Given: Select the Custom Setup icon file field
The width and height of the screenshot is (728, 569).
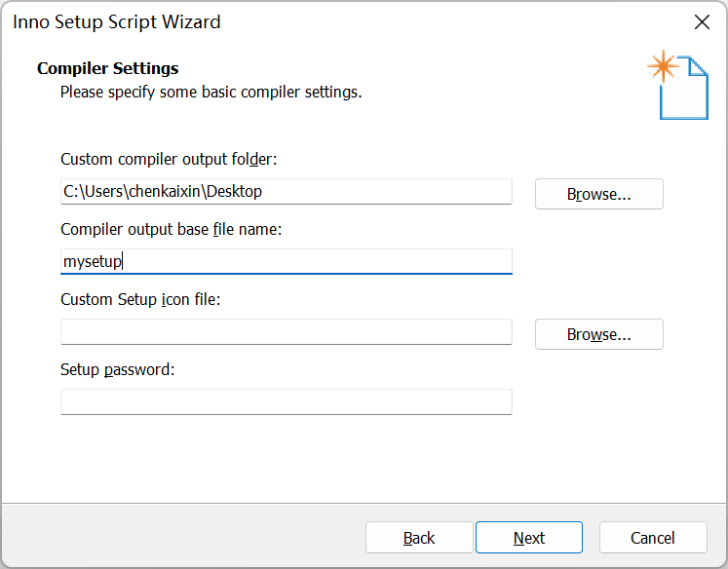Looking at the screenshot, I should pos(286,331).
